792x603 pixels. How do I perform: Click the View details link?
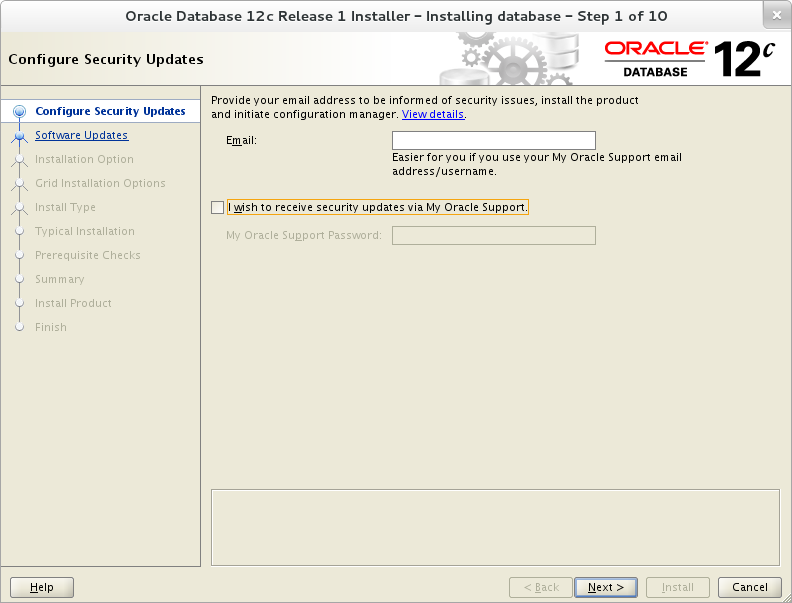[x=433, y=114]
